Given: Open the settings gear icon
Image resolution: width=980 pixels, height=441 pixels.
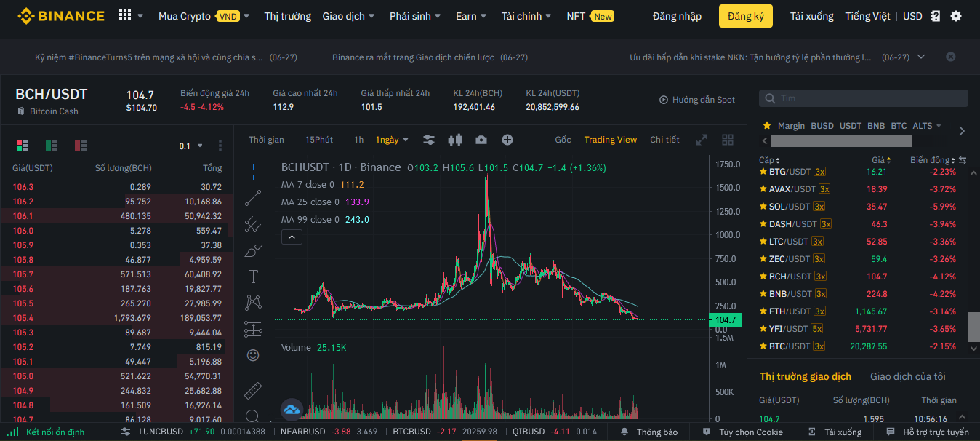Looking at the screenshot, I should pyautogui.click(x=955, y=16).
